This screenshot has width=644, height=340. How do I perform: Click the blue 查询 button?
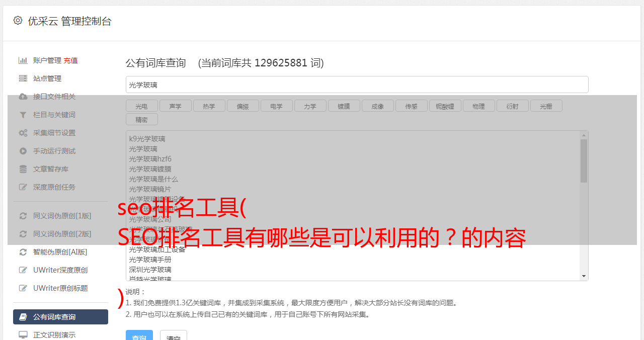[x=139, y=336]
